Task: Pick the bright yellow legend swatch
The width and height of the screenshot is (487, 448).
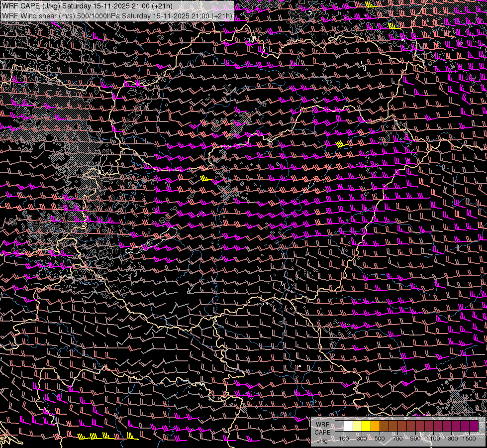Action: pyautogui.click(x=366, y=426)
